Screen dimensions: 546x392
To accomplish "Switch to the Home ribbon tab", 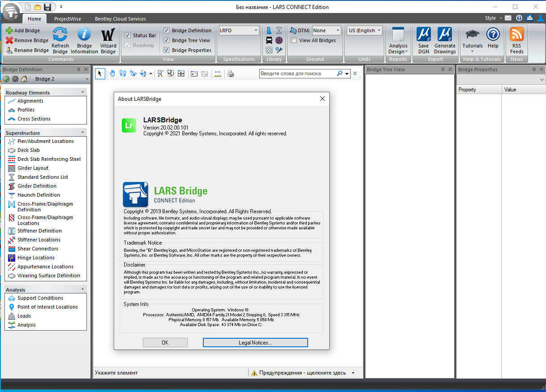I will click(x=34, y=19).
